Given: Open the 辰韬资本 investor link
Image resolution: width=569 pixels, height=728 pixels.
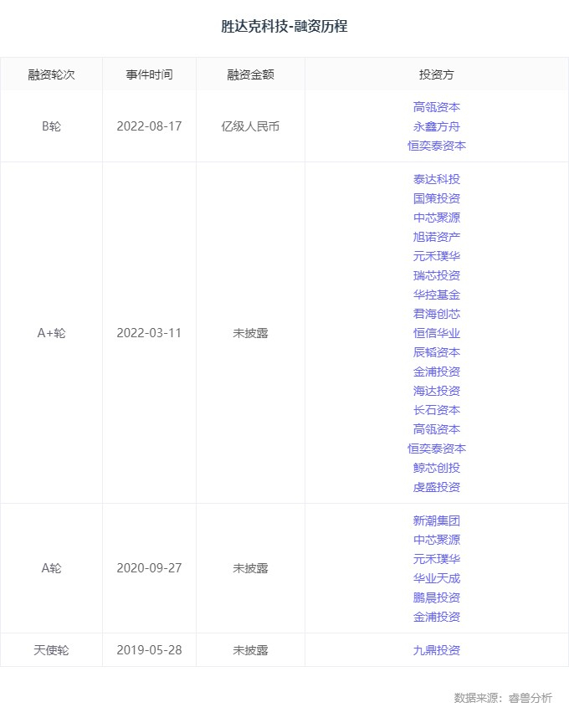Looking at the screenshot, I should tap(436, 352).
